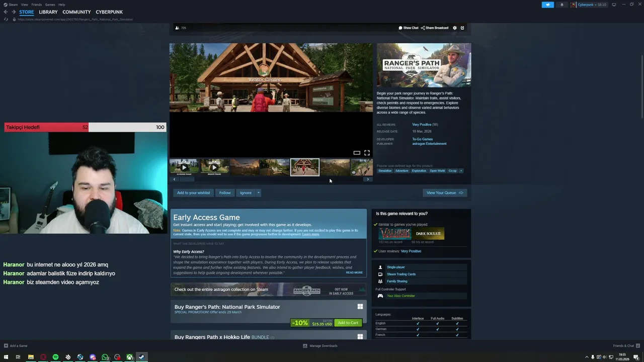Expand the READ MORE developer notes
The width and height of the screenshot is (644, 362).
pos(354,273)
